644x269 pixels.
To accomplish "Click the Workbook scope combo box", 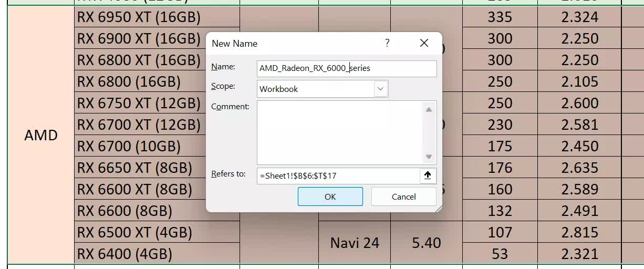I will (316, 89).
